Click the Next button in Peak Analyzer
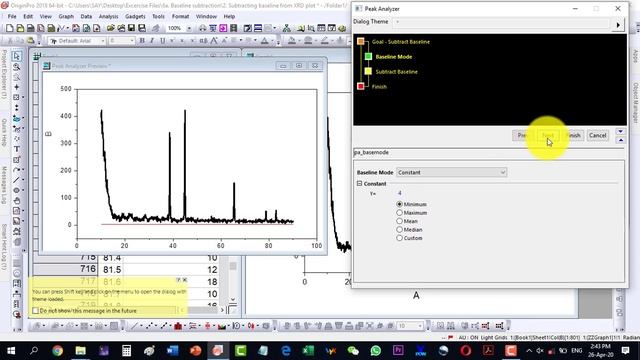 click(x=548, y=135)
